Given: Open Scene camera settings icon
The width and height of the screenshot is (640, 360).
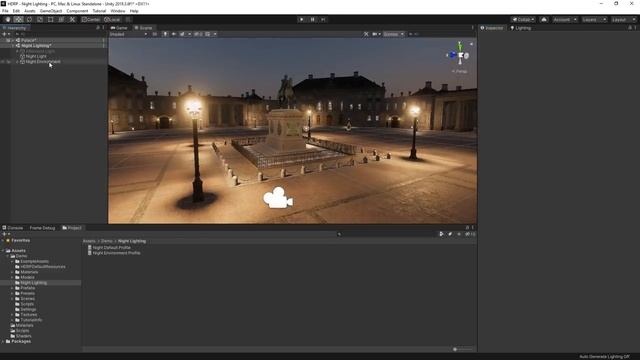Looking at the screenshot, I should [374, 34].
